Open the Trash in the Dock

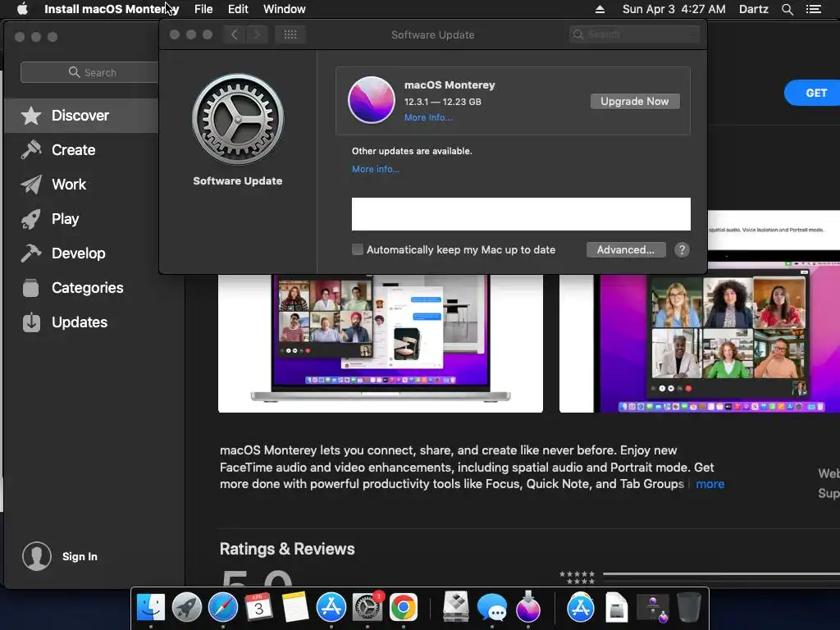tap(689, 607)
